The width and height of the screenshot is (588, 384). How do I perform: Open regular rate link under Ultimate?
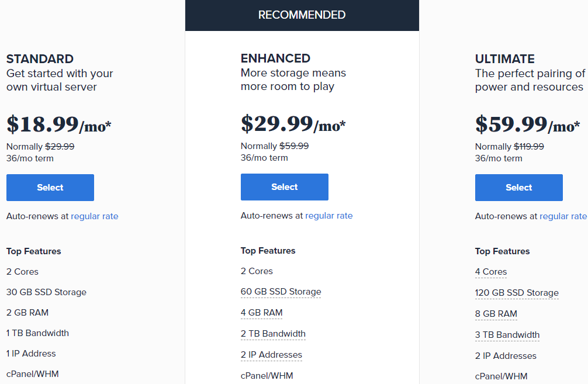click(563, 216)
